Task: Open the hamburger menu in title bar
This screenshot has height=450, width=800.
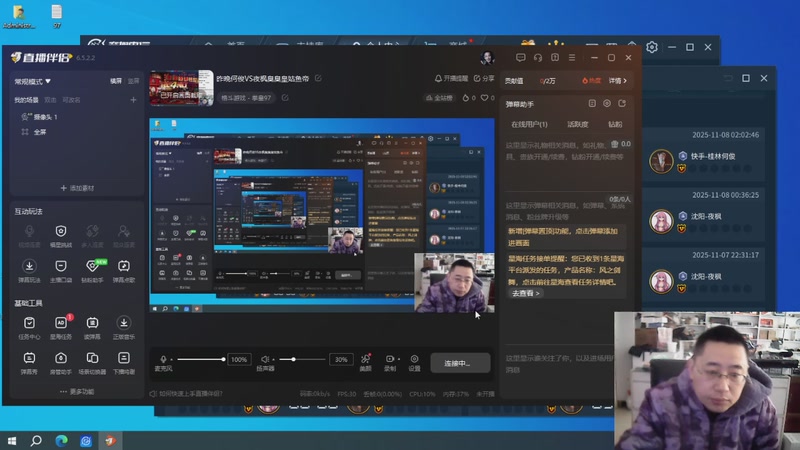Action: [572, 58]
